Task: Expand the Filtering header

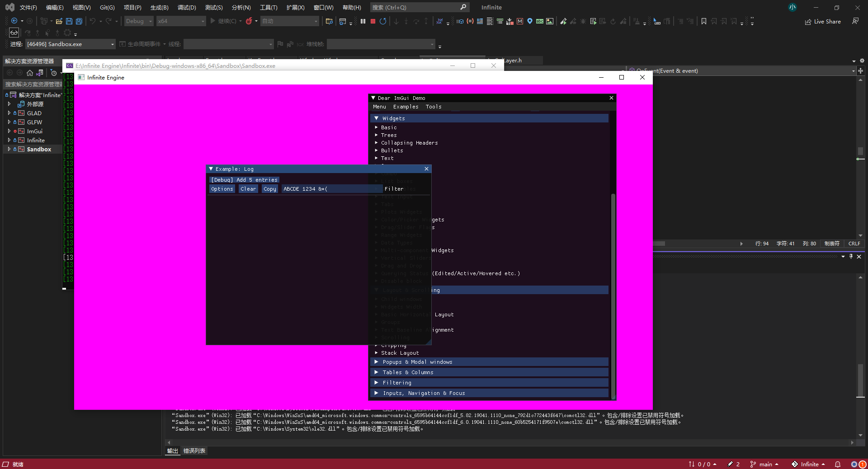Action: [489, 383]
